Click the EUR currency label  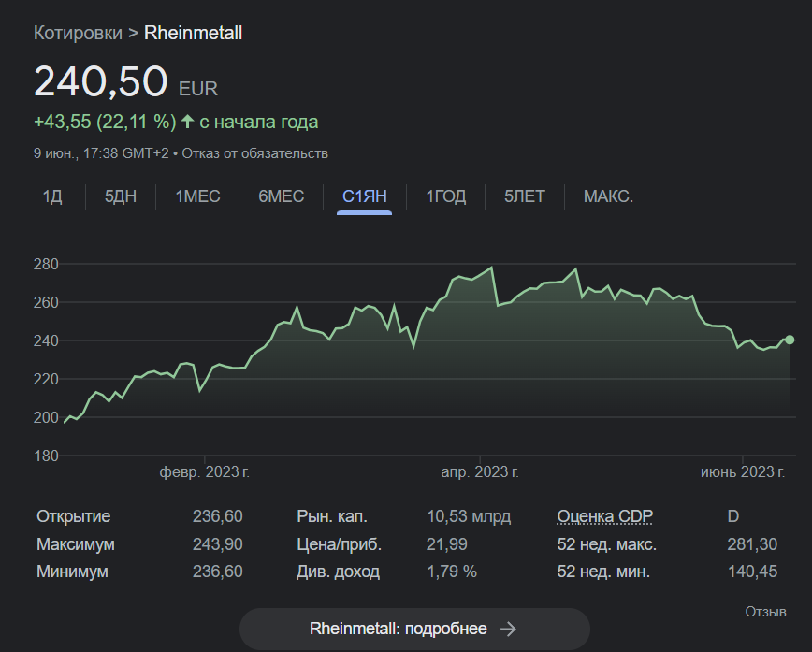pos(198,89)
